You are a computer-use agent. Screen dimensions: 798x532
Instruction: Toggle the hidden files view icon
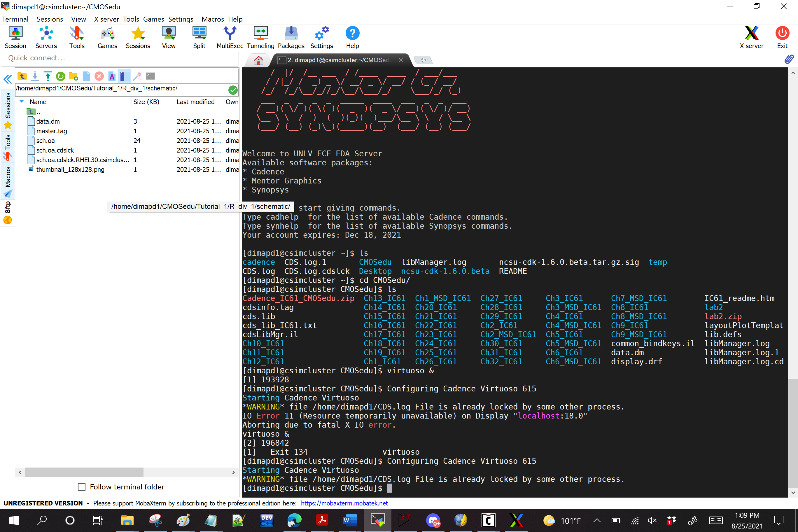(x=124, y=76)
